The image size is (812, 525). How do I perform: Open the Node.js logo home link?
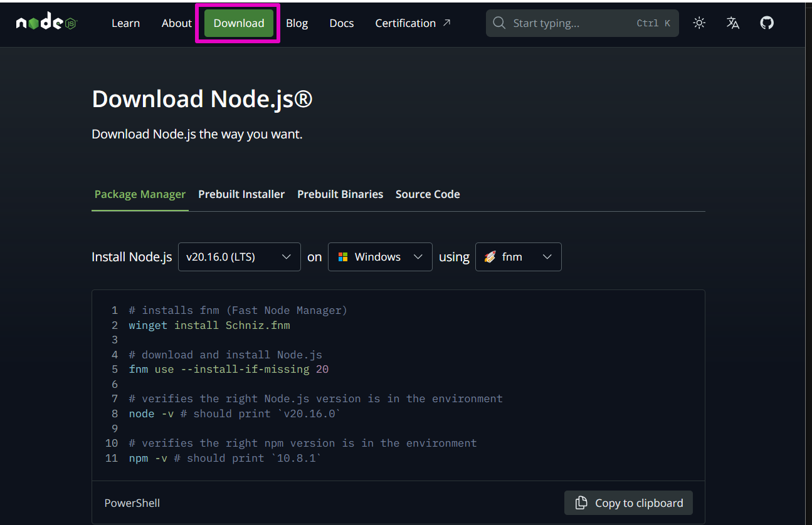(46, 23)
